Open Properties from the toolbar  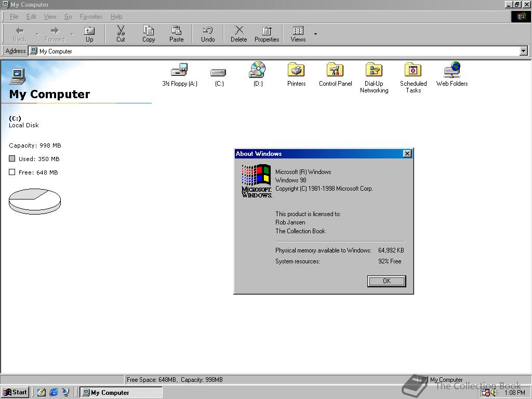click(267, 34)
